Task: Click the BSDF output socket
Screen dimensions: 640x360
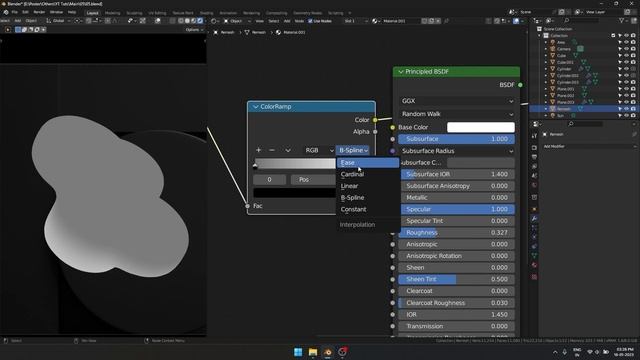Action: point(520,85)
